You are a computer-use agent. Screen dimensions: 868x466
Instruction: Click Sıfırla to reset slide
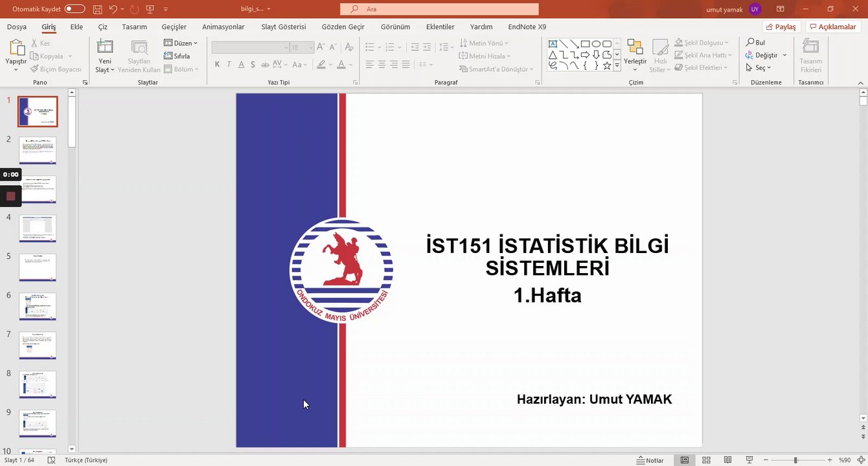click(177, 56)
